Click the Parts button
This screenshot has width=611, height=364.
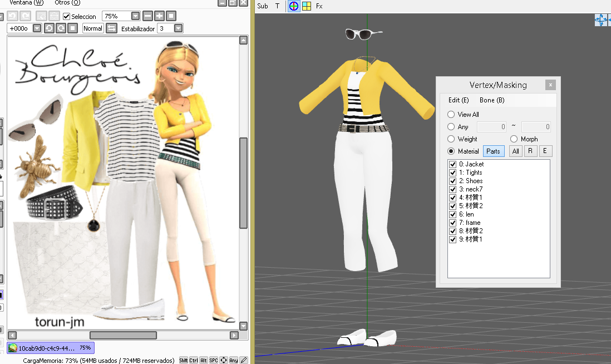pyautogui.click(x=494, y=151)
